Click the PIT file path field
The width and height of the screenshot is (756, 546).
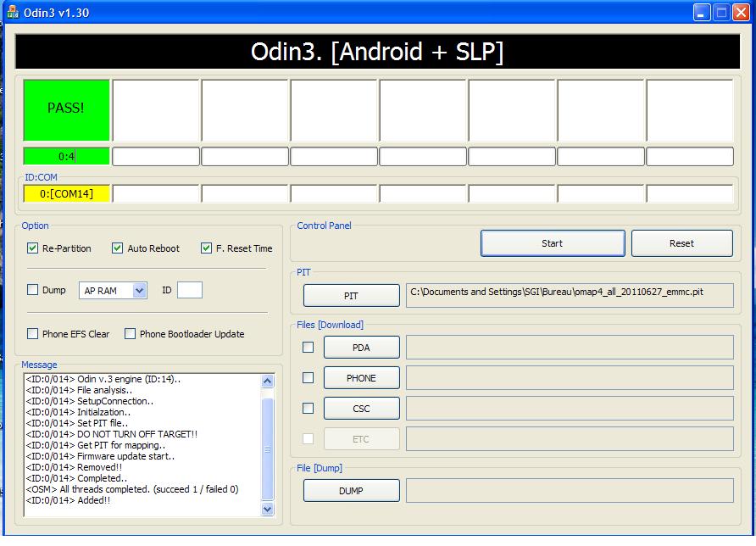[570, 295]
